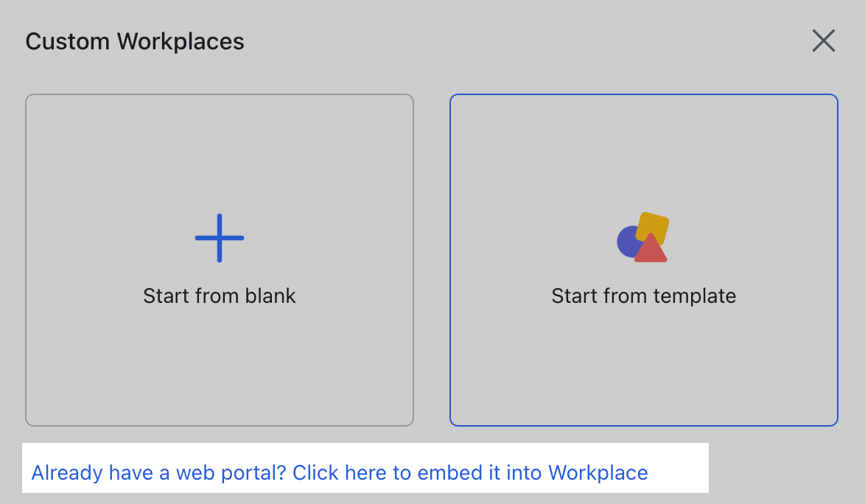Click the Start from template label text
Screen dimensions: 865x504
tap(643, 295)
